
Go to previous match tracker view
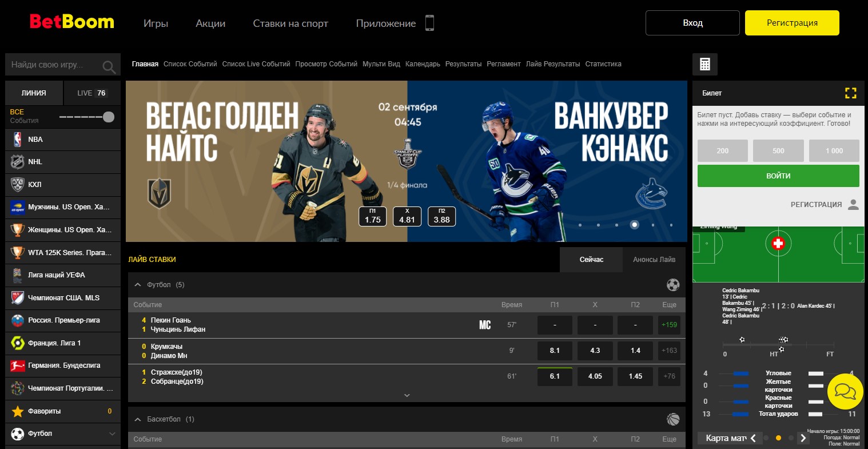pyautogui.click(x=753, y=438)
